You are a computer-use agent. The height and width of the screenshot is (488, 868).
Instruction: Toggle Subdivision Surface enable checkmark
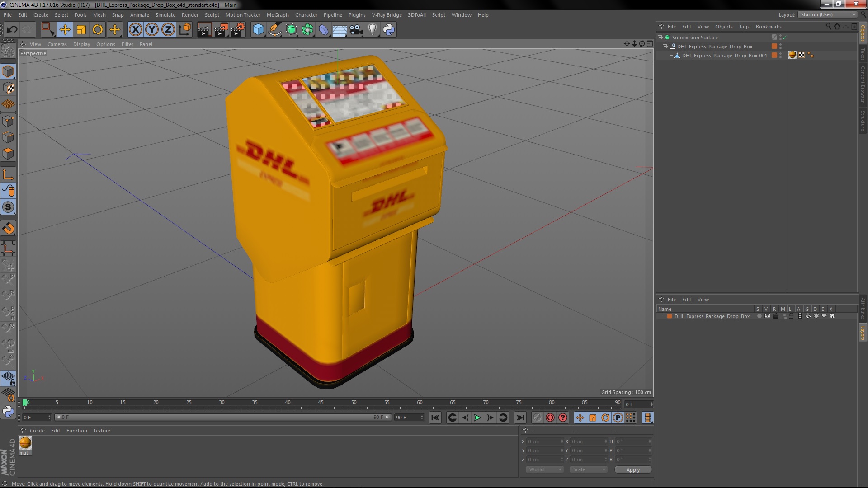point(785,38)
